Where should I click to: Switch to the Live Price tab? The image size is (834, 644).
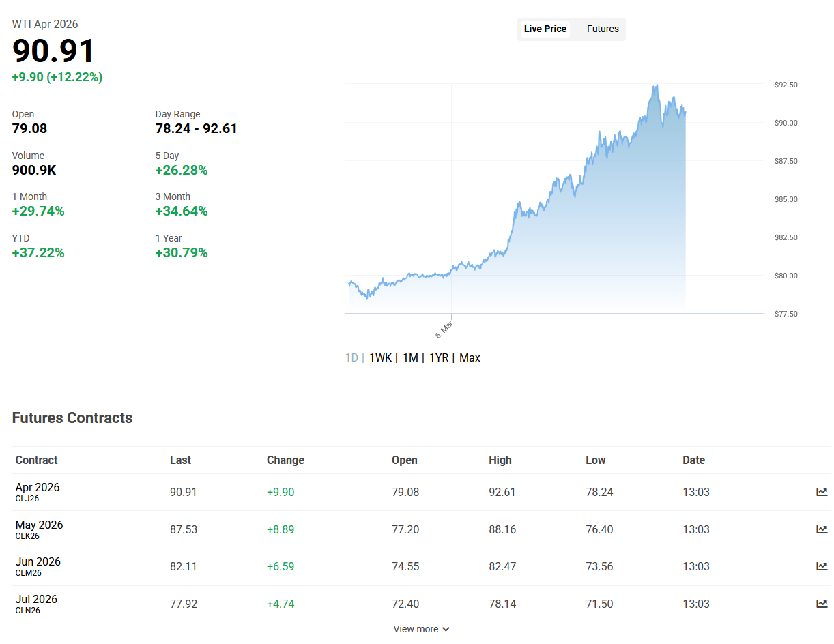coord(545,29)
